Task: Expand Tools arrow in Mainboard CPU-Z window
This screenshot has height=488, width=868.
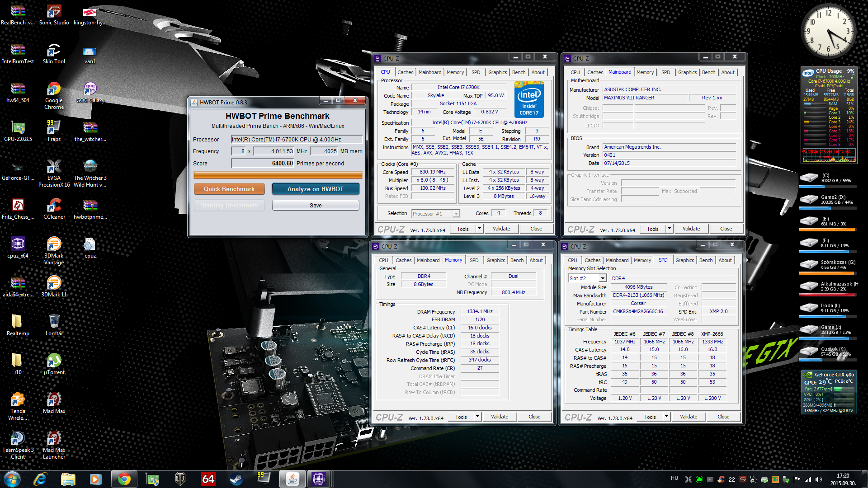Action: tap(669, 229)
